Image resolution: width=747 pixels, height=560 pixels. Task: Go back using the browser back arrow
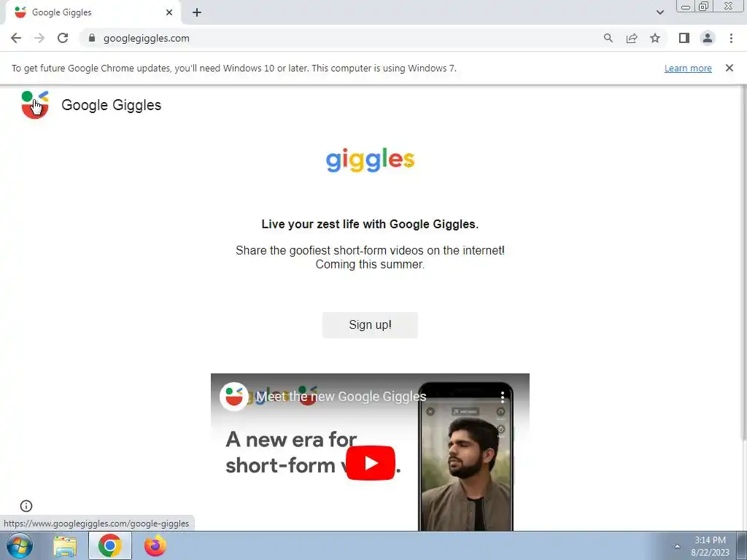[x=16, y=38]
